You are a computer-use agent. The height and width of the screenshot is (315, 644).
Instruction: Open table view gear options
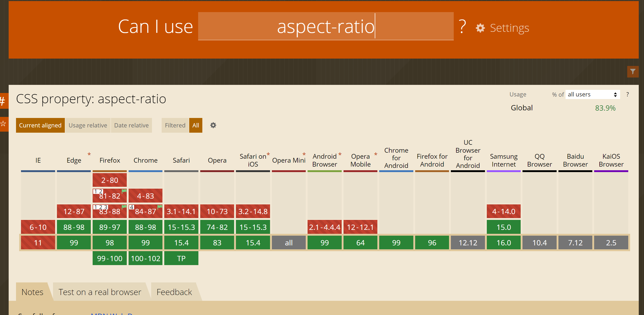click(x=213, y=125)
